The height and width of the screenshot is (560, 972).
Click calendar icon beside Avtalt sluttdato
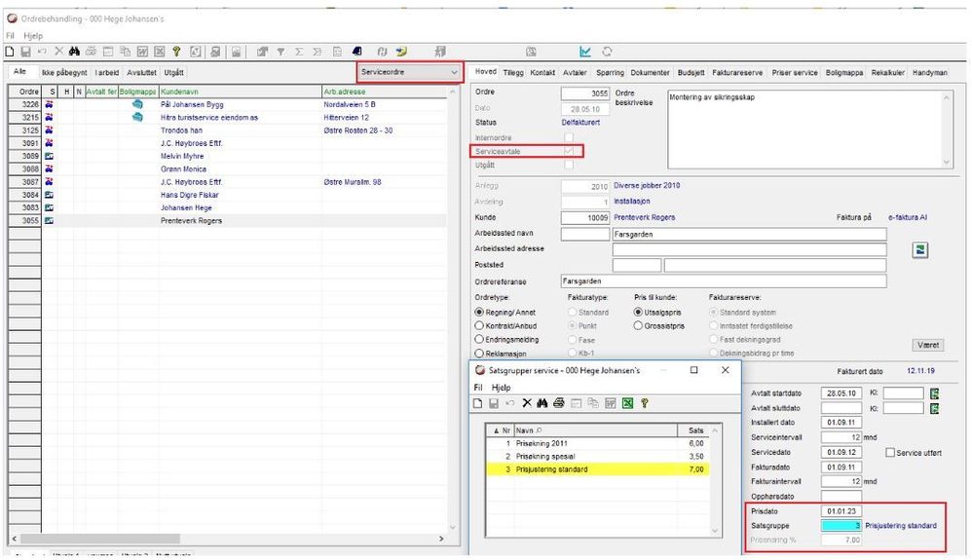[x=934, y=408]
